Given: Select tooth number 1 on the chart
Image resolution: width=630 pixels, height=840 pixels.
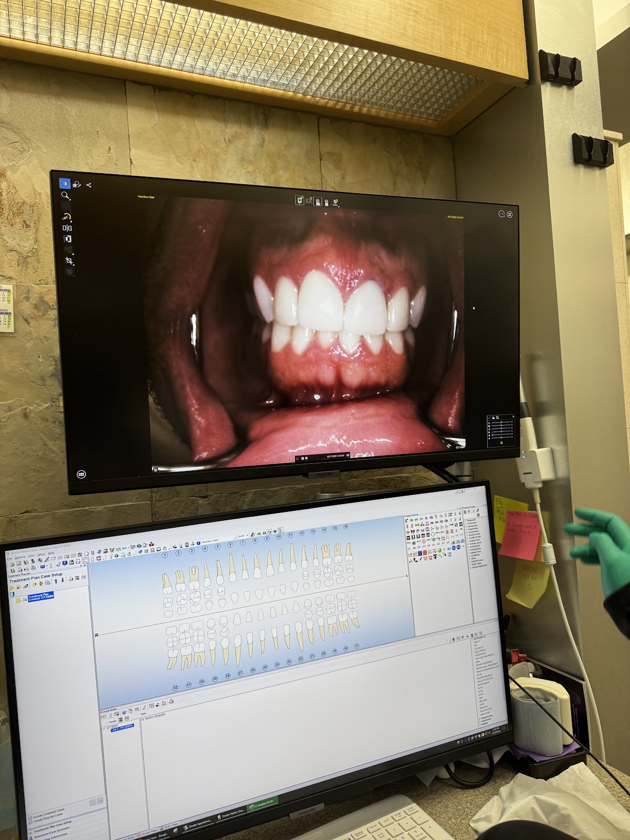Looking at the screenshot, I should [165, 555].
